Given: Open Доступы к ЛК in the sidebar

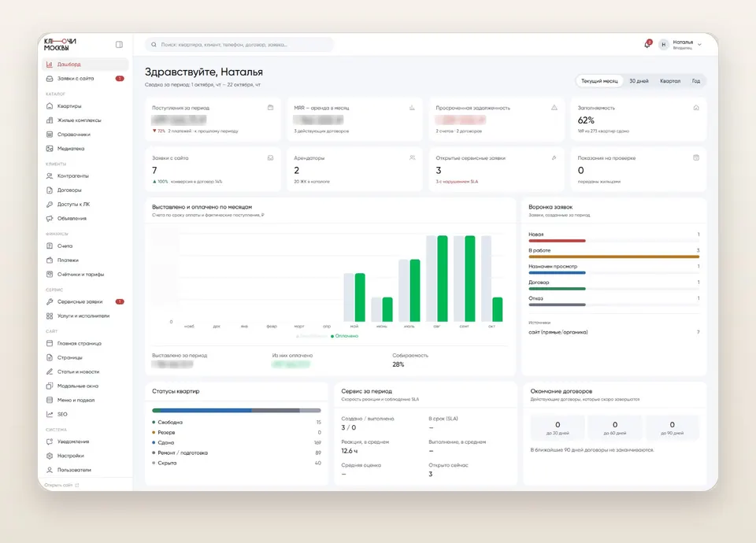Looking at the screenshot, I should [85, 205].
